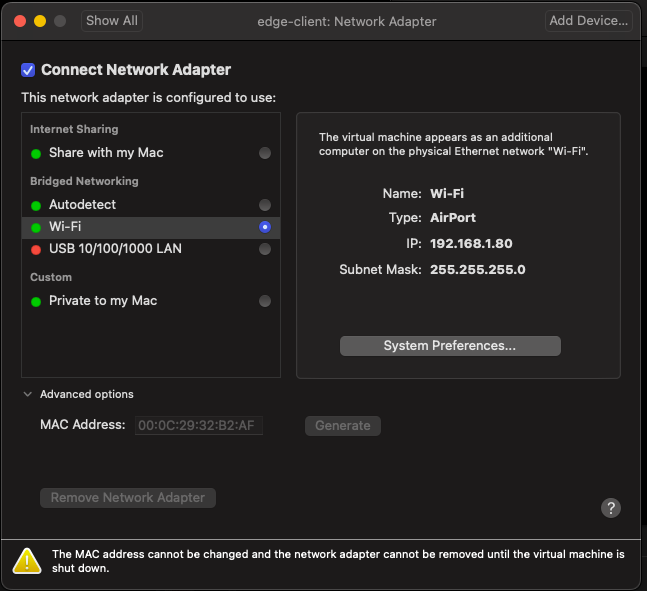Open the Add Device menu
This screenshot has width=647, height=591.
pos(588,20)
